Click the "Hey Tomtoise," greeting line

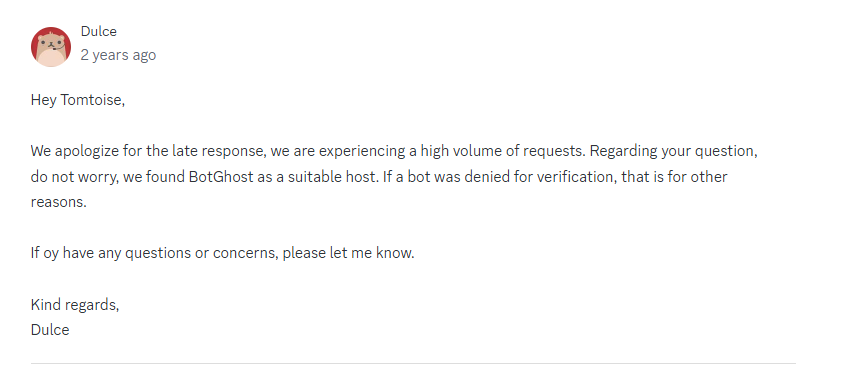pyautogui.click(x=78, y=100)
